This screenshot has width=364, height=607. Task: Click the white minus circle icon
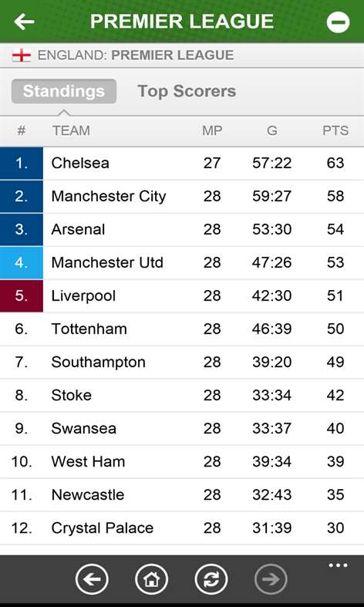click(338, 22)
